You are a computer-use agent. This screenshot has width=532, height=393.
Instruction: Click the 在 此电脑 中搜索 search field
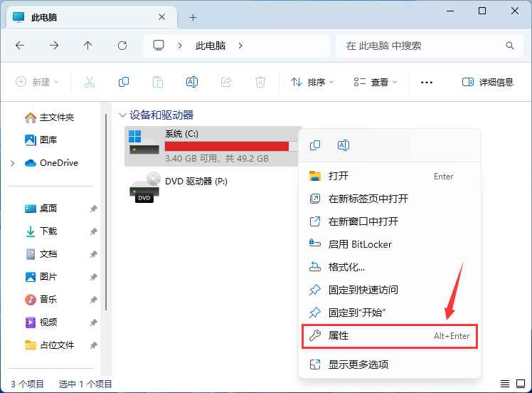[429, 46]
